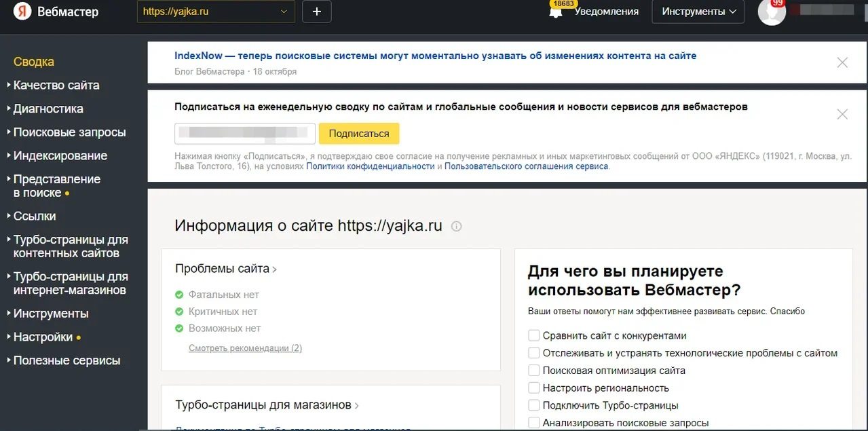Open the user avatar profile
868x431 pixels.
click(x=772, y=12)
